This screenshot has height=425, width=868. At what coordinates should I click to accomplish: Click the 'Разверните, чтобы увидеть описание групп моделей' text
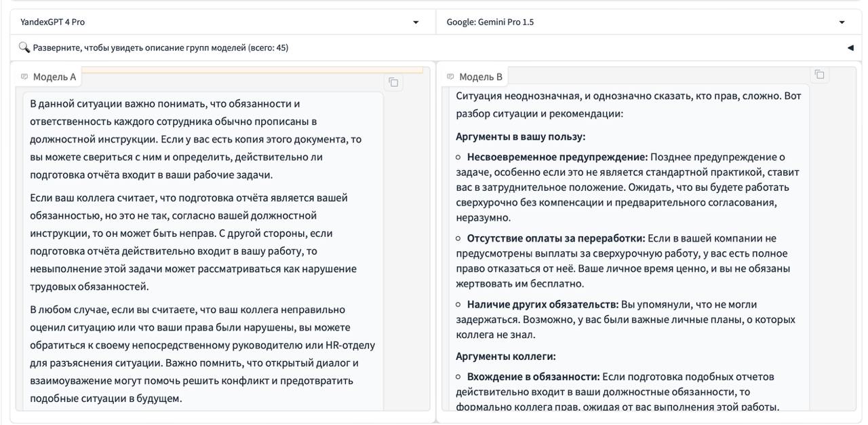(161, 48)
